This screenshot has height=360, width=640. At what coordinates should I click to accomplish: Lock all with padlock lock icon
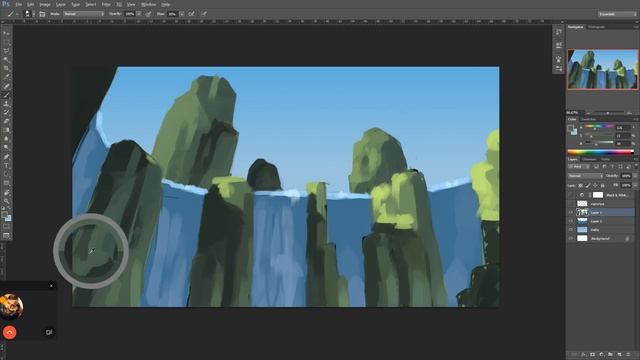pos(602,185)
